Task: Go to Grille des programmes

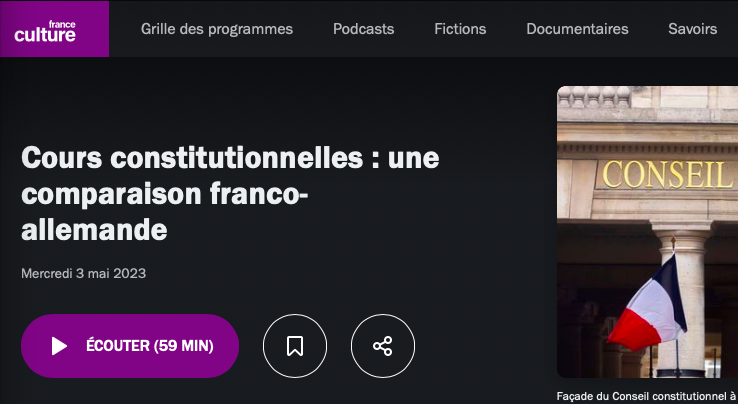Action: click(x=217, y=29)
